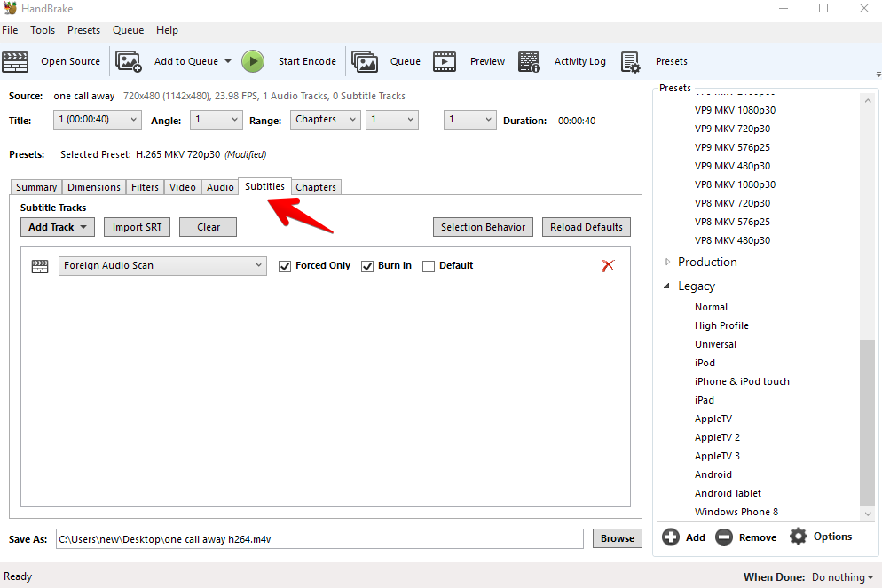Select the Normal legacy preset
This screenshot has height=588, width=882.
[711, 307]
